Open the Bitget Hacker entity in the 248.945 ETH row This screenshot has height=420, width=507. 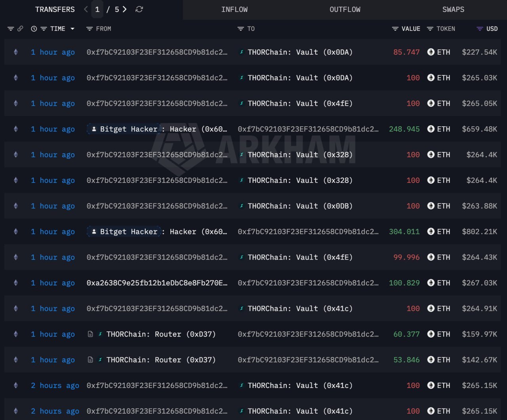point(124,129)
